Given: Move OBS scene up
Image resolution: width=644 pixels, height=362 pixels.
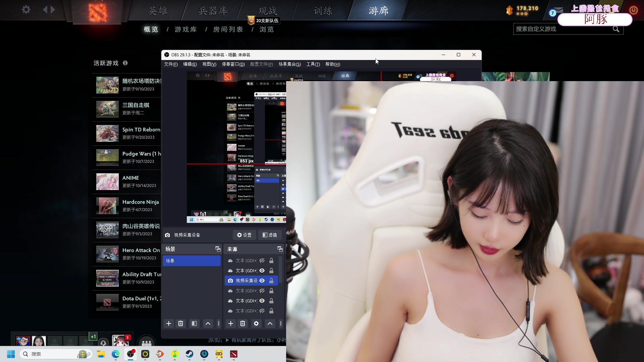Looking at the screenshot, I should point(208,323).
